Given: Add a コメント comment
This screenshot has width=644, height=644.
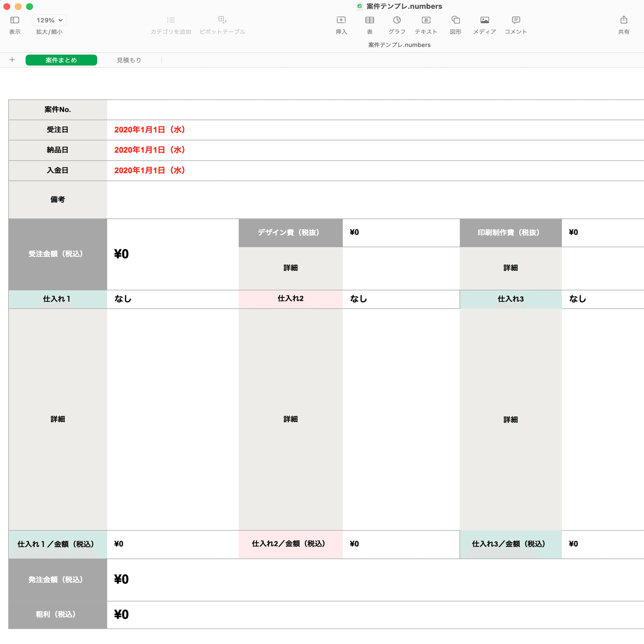Looking at the screenshot, I should coord(516,20).
